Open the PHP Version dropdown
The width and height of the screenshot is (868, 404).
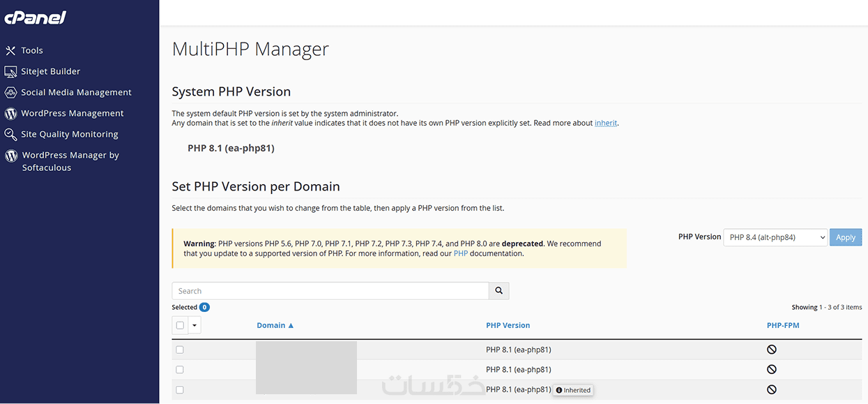[x=775, y=237]
